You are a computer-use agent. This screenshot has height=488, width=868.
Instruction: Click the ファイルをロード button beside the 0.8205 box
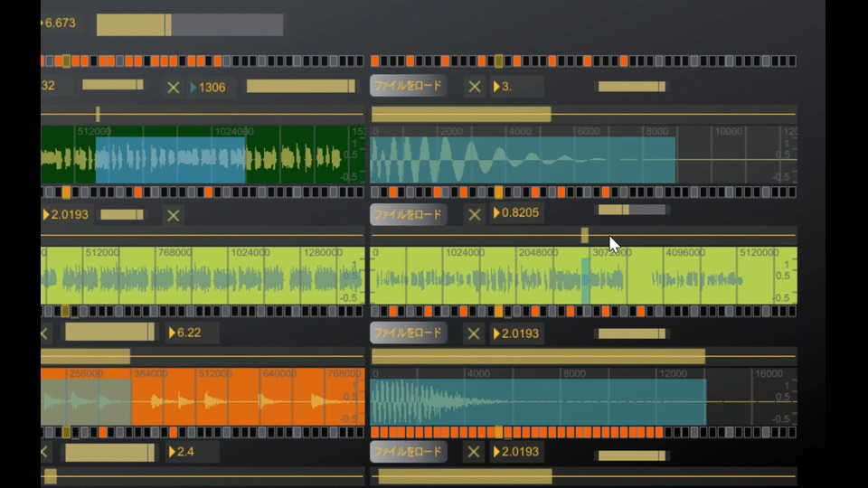[x=408, y=214]
